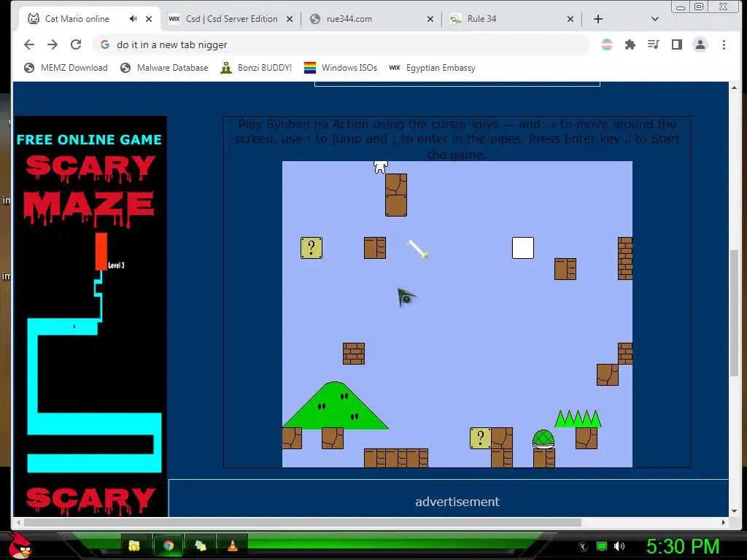Image resolution: width=747 pixels, height=560 pixels.
Task: Open the Angry Birds start button
Action: click(20, 545)
